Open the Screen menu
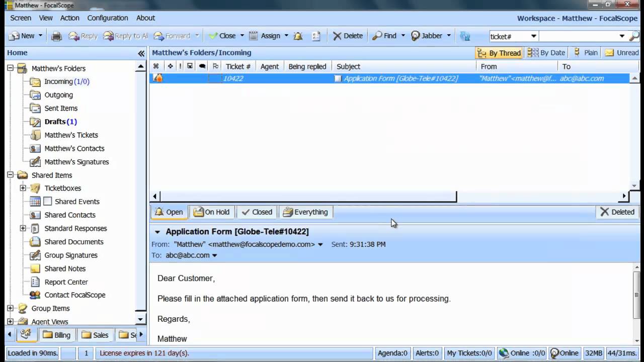Image resolution: width=644 pixels, height=362 pixels. click(x=21, y=18)
